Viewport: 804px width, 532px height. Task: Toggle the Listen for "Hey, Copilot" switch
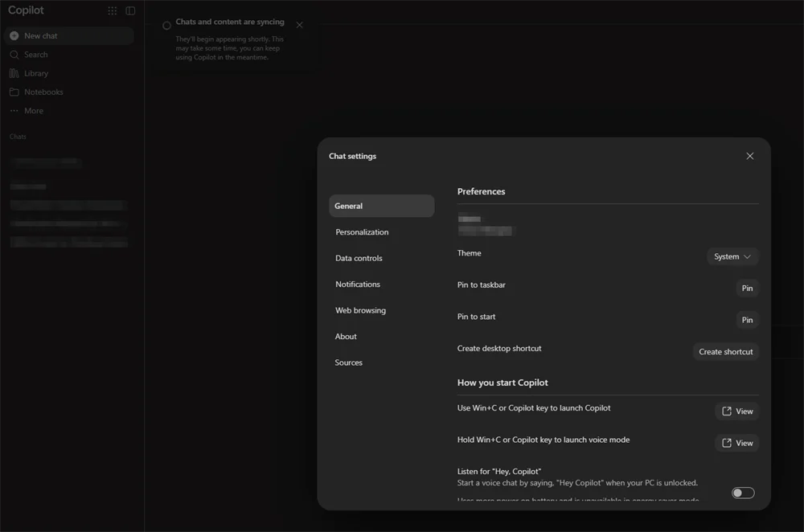(x=743, y=493)
